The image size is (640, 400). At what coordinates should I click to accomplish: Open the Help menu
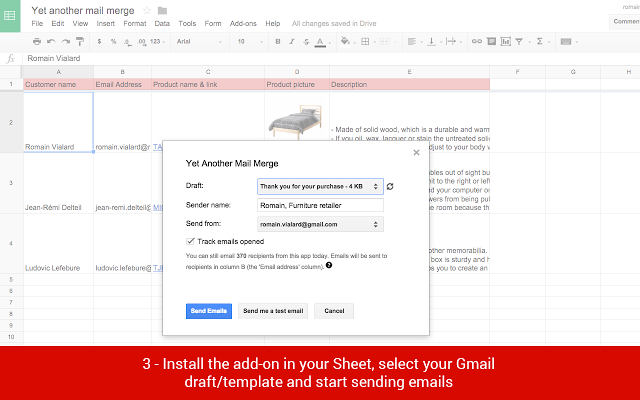pyautogui.click(x=273, y=24)
